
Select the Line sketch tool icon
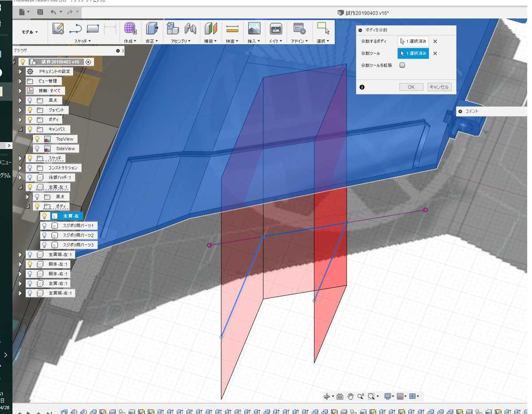click(x=75, y=29)
